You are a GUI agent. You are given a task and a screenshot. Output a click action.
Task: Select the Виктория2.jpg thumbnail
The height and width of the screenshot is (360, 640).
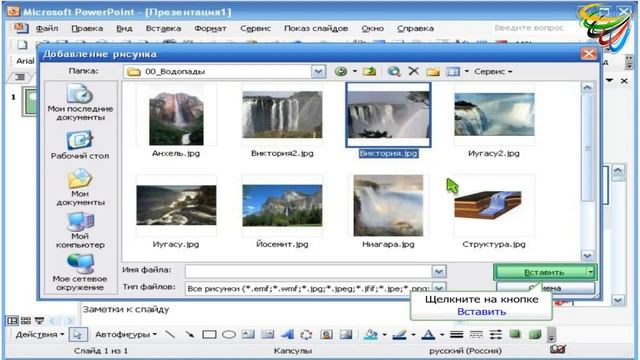(x=282, y=115)
